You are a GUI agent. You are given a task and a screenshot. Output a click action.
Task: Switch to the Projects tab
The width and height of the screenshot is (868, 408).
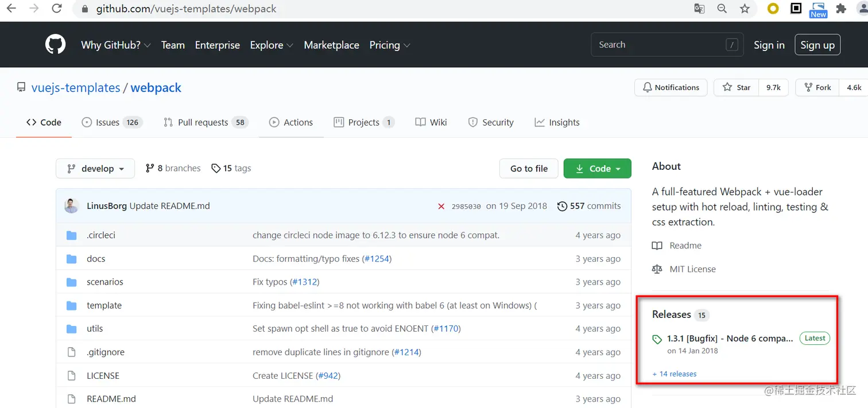(364, 122)
